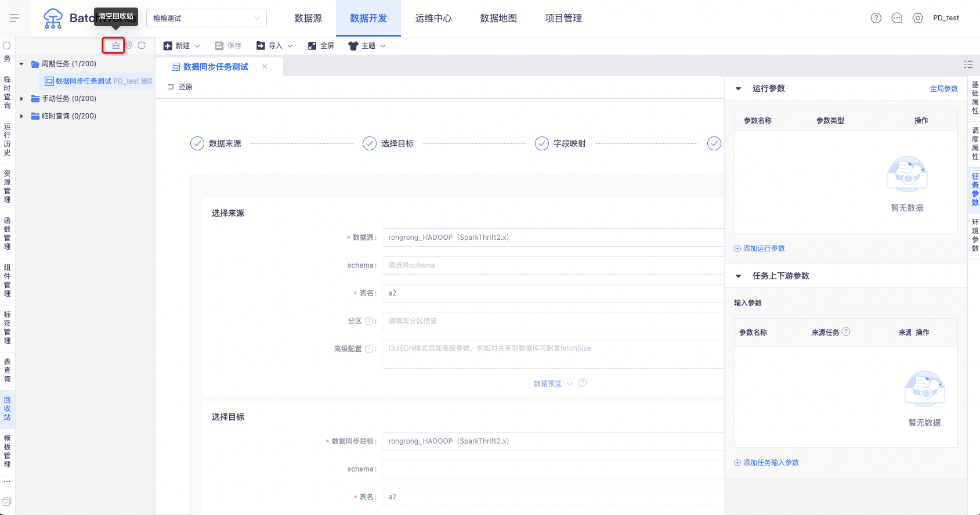
Task: Collapse the 运行参数 section
Action: point(739,89)
